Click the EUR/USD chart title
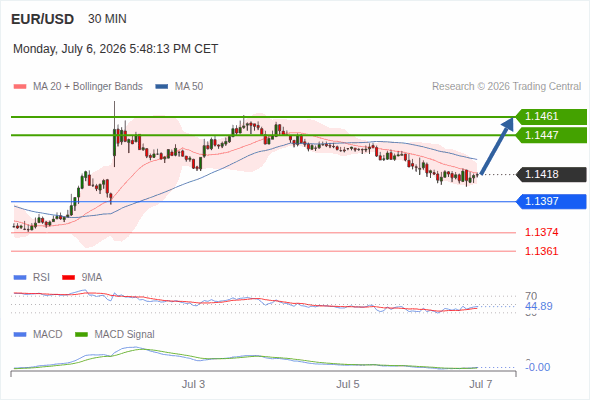Screen dimensions: 590x400 [43, 19]
